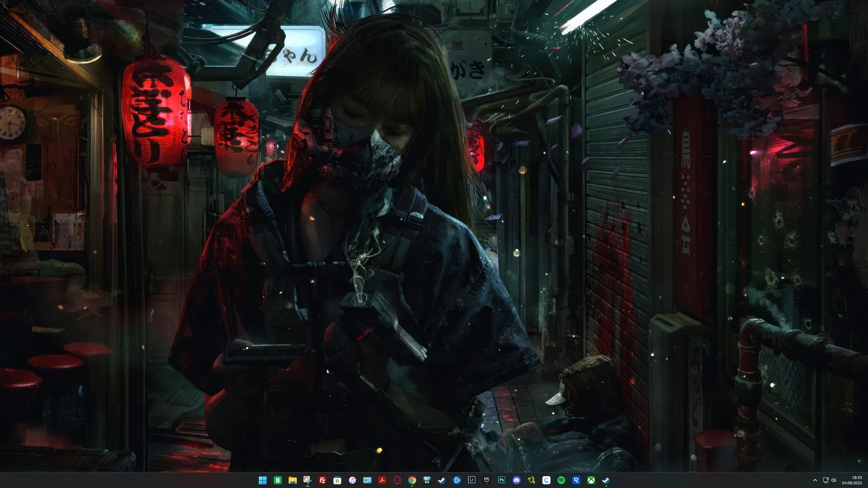Open the Epic Games Launcher icon

point(486,480)
